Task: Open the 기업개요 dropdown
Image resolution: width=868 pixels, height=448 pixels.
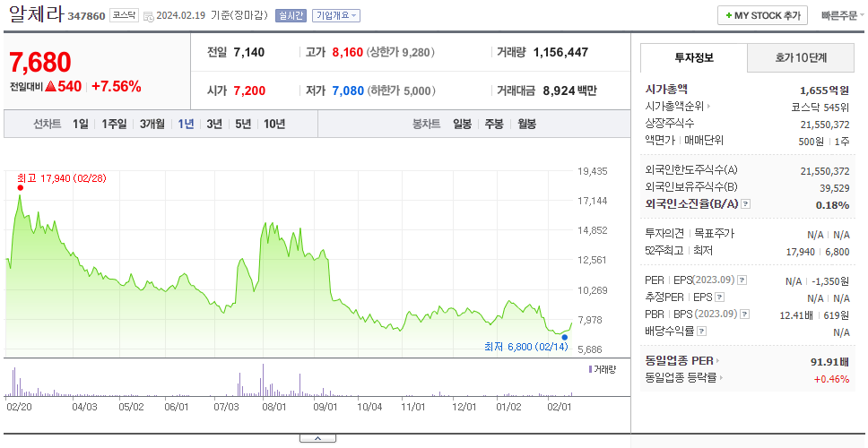Action: pos(336,15)
